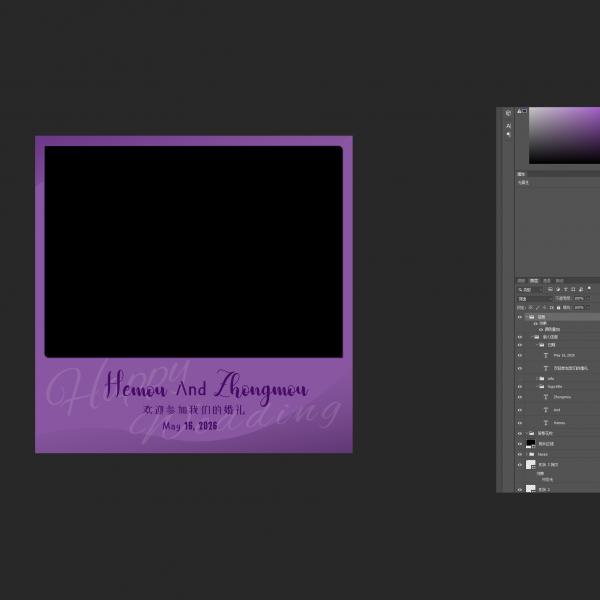The width and height of the screenshot is (600, 600).
Task: Click the lock all layers icon
Action: tap(559, 307)
